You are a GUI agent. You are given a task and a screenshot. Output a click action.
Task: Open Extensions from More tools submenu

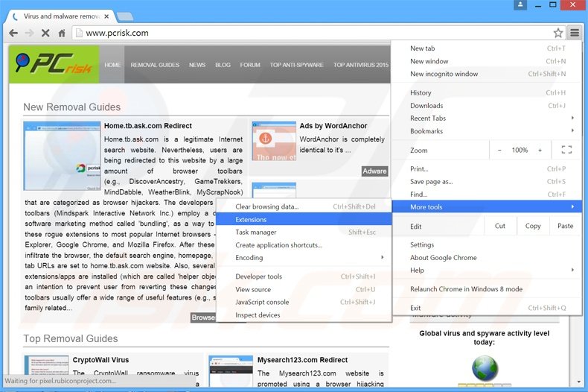point(304,219)
